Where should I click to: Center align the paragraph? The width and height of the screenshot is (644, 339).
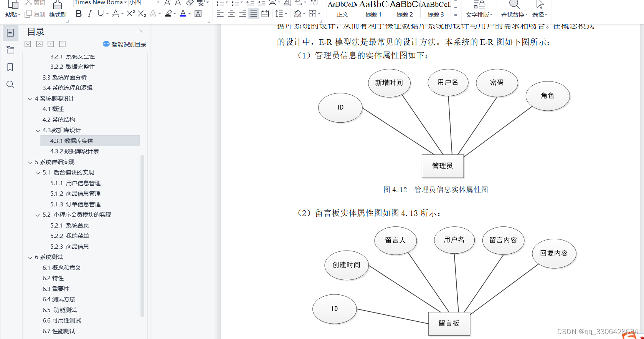tap(231, 14)
